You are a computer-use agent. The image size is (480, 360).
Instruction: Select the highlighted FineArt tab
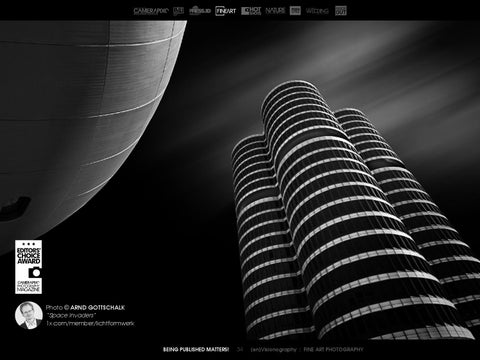click(226, 11)
